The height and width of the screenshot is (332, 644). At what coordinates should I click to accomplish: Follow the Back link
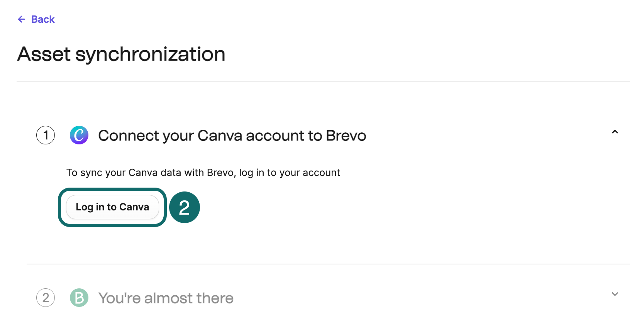tap(42, 19)
